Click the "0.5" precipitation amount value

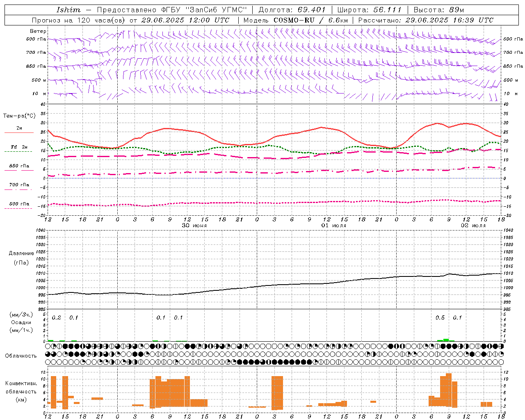point(440,317)
